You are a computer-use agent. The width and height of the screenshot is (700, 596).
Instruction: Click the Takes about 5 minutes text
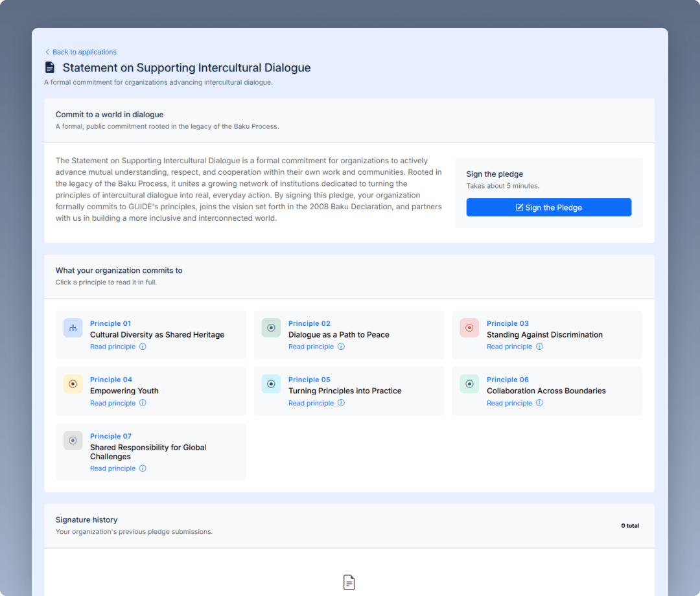coord(503,186)
